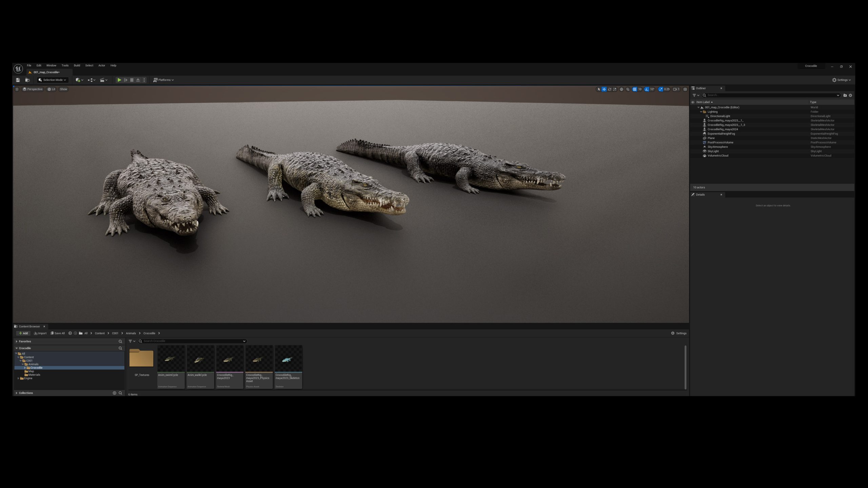The image size is (868, 488).
Task: Activate the Select objects arrow tool
Action: pos(599,89)
